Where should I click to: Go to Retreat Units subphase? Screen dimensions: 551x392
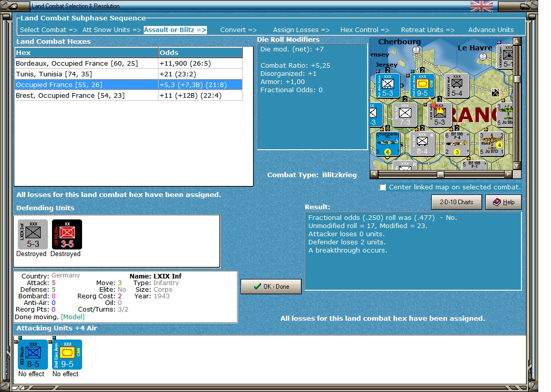click(428, 30)
